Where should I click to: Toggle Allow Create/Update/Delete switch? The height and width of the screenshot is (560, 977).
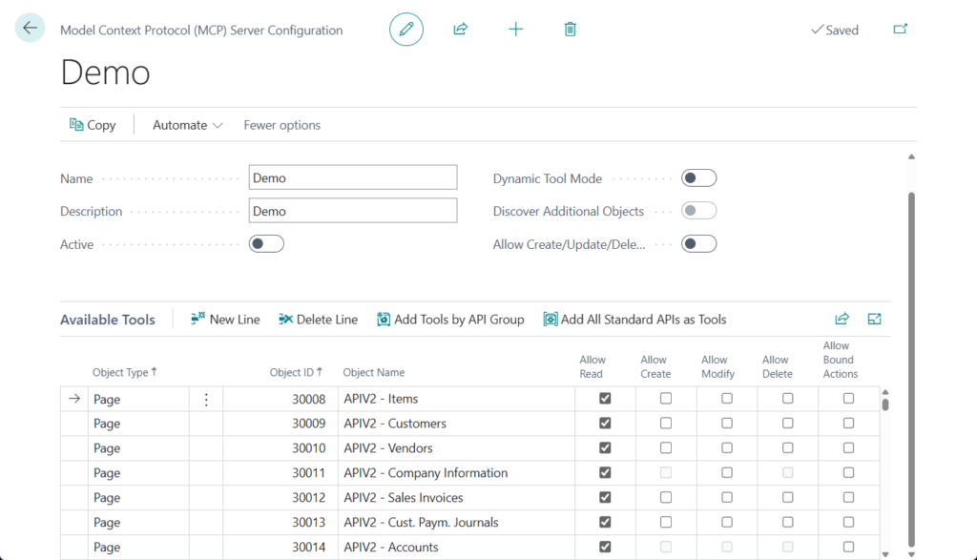point(698,244)
